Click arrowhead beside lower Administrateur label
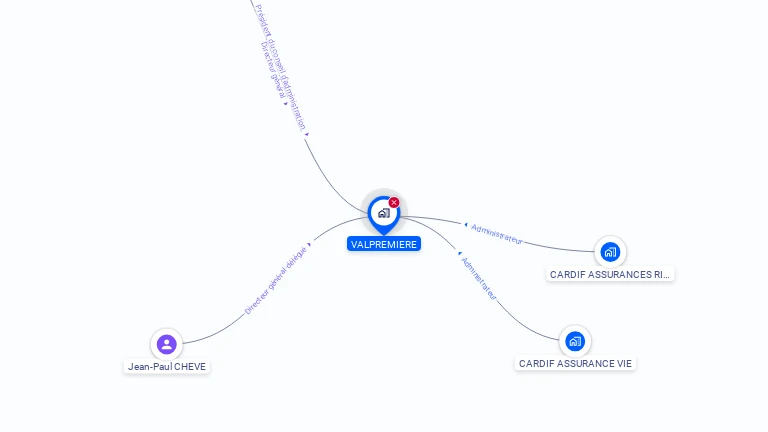This screenshot has height=432, width=768. point(459,253)
